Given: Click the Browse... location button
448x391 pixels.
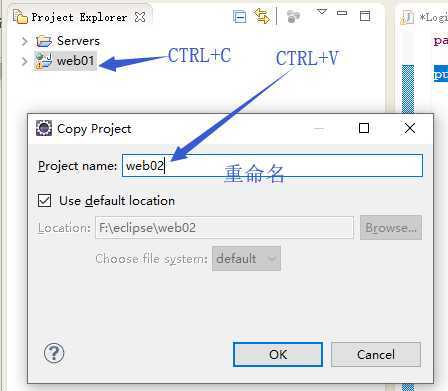Looking at the screenshot, I should click(x=391, y=228).
